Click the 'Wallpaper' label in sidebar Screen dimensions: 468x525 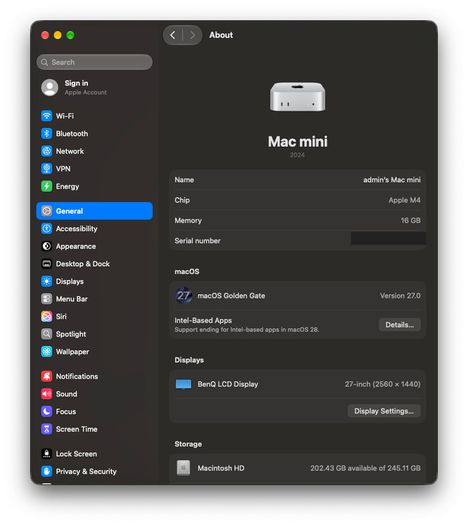[x=72, y=352]
